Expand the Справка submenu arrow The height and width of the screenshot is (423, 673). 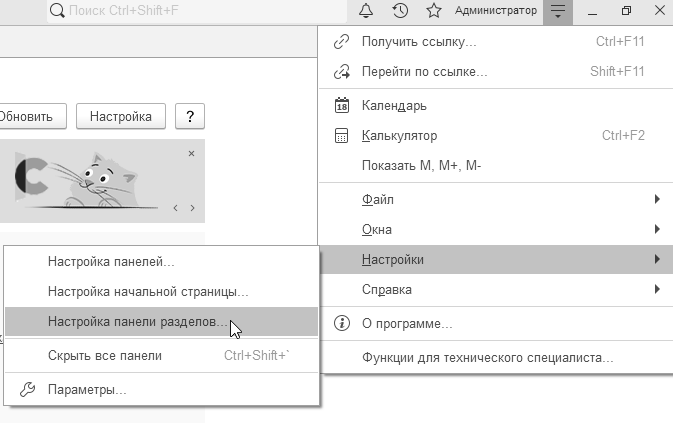(657, 290)
